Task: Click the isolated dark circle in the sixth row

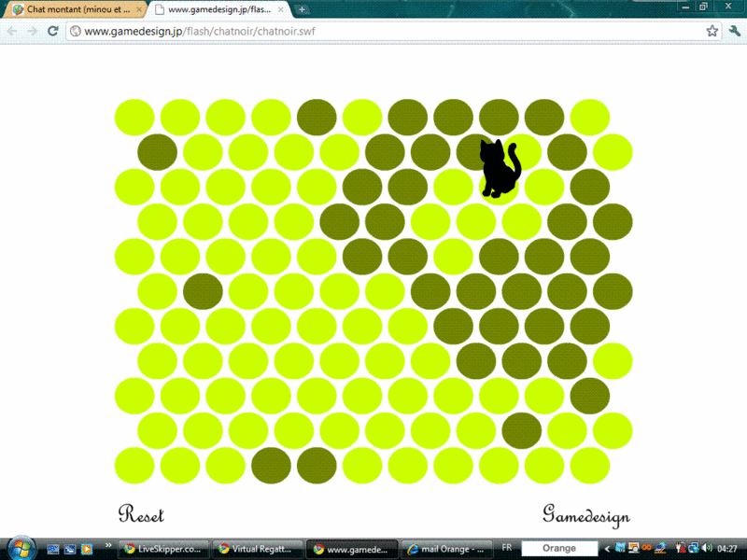Action: click(203, 291)
